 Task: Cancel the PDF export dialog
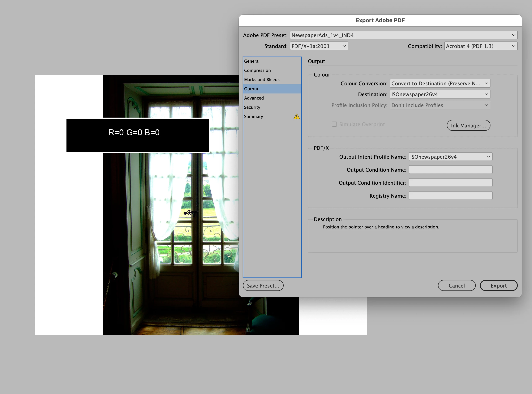pyautogui.click(x=456, y=285)
